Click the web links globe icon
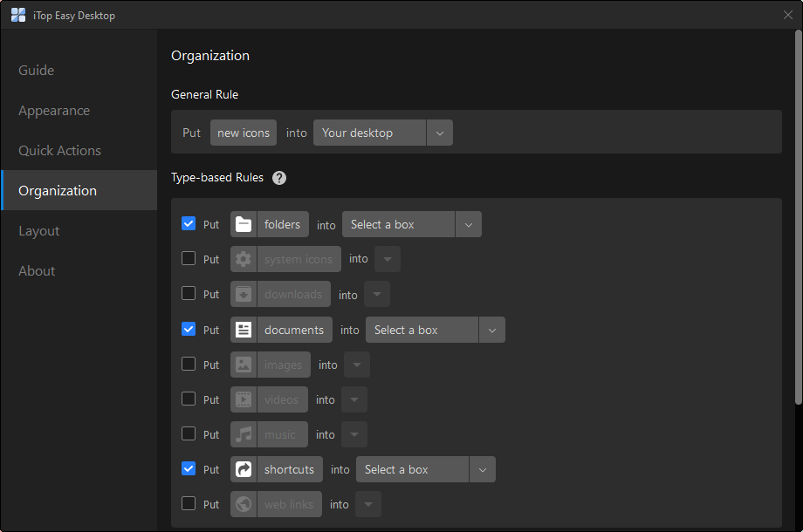Image resolution: width=803 pixels, height=532 pixels. pyautogui.click(x=244, y=504)
